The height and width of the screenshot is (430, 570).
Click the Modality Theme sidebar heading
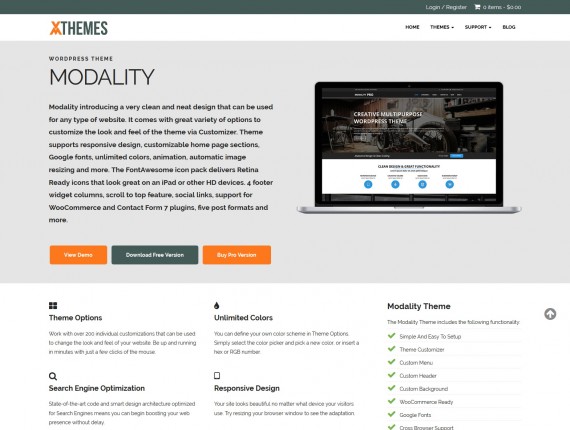pyautogui.click(x=419, y=306)
